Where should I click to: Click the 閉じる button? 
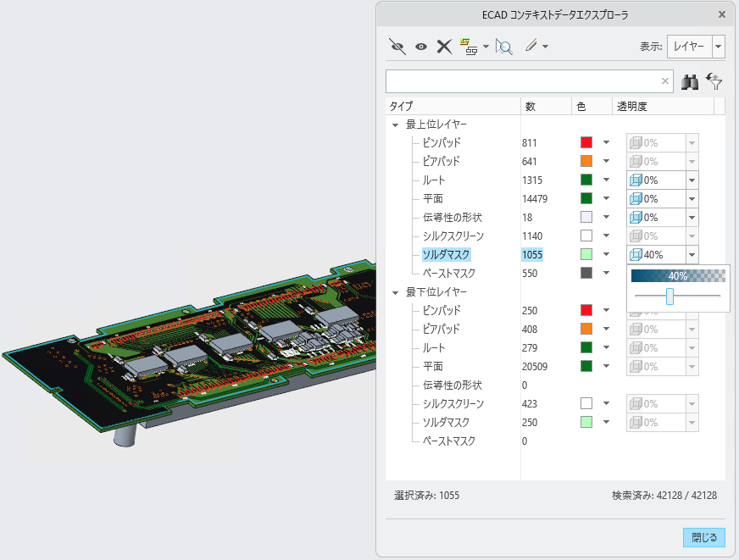pyautogui.click(x=703, y=537)
